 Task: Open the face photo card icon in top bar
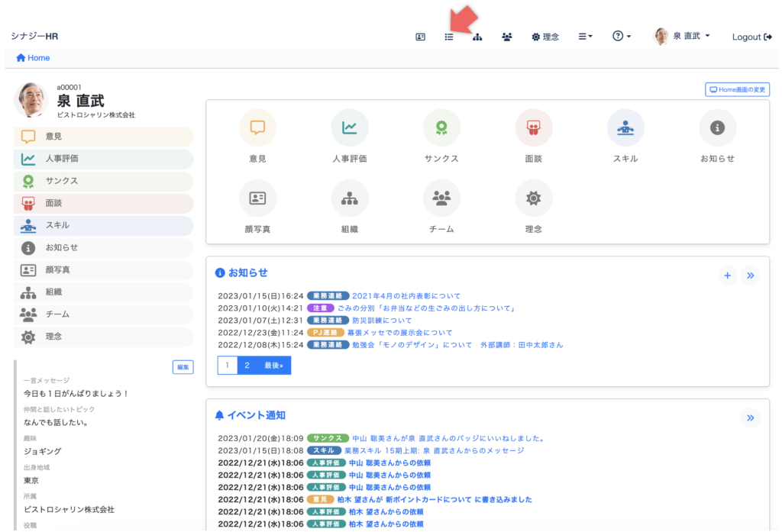coord(420,37)
